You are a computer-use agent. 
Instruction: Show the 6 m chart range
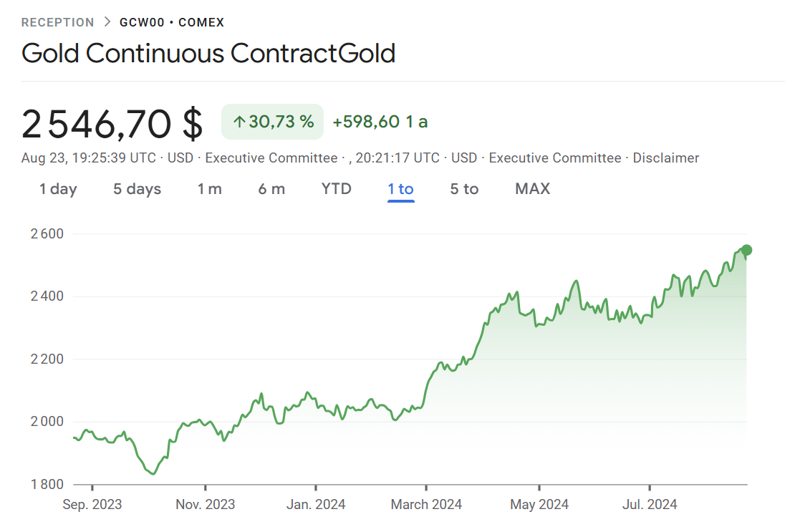coord(271,189)
